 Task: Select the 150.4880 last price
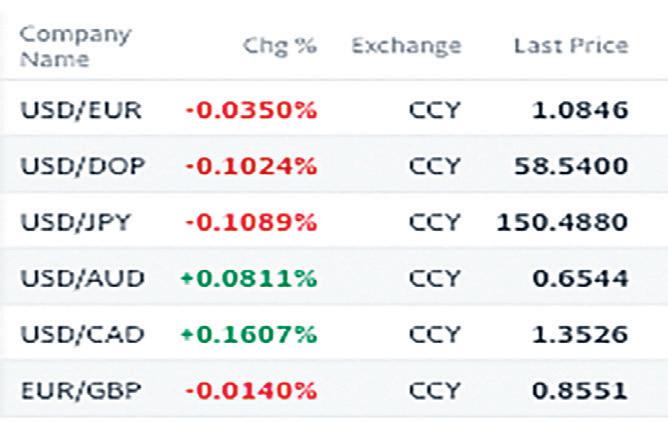pos(562,222)
